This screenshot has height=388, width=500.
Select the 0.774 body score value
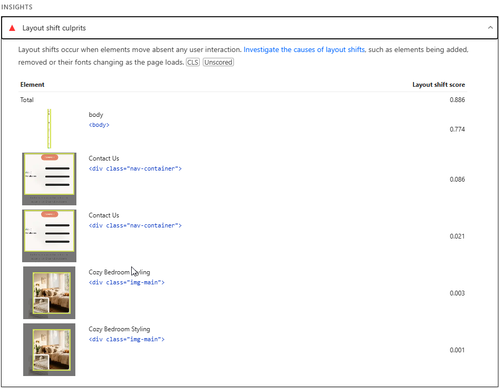457,129
